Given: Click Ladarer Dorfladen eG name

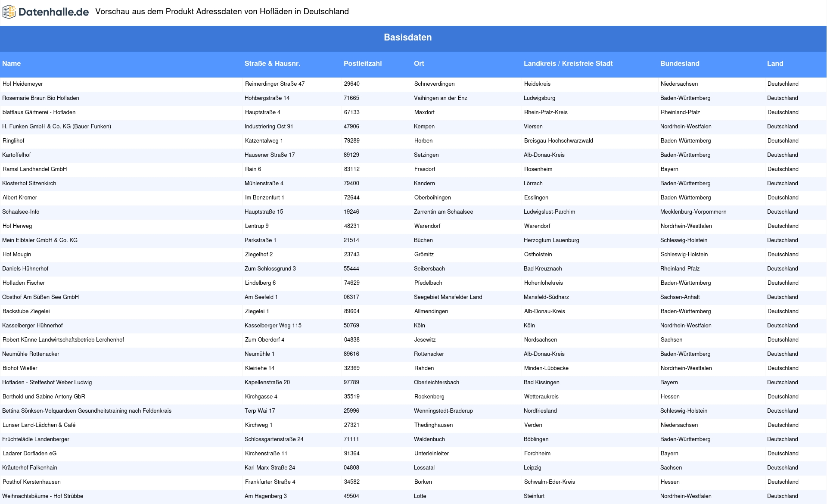Looking at the screenshot, I should point(29,454).
